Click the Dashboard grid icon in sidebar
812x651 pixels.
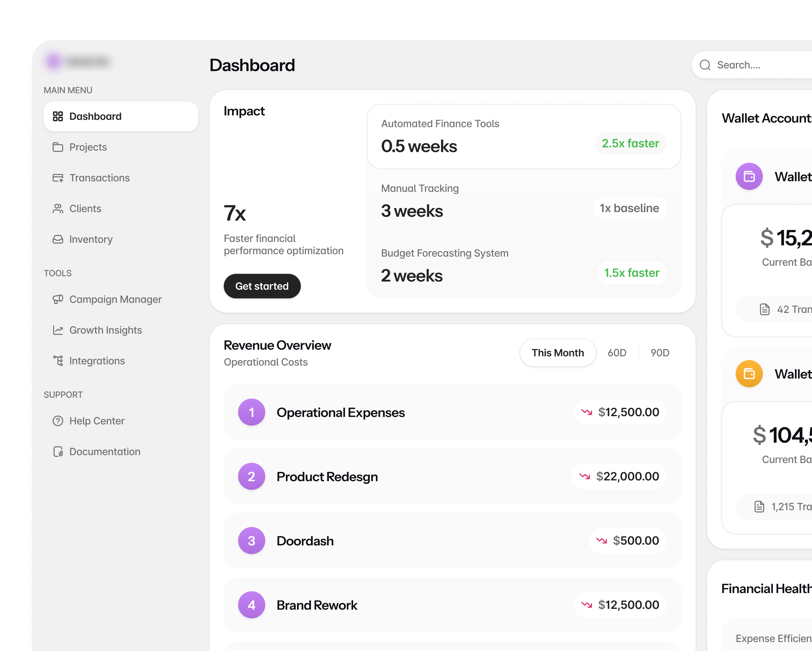click(58, 116)
